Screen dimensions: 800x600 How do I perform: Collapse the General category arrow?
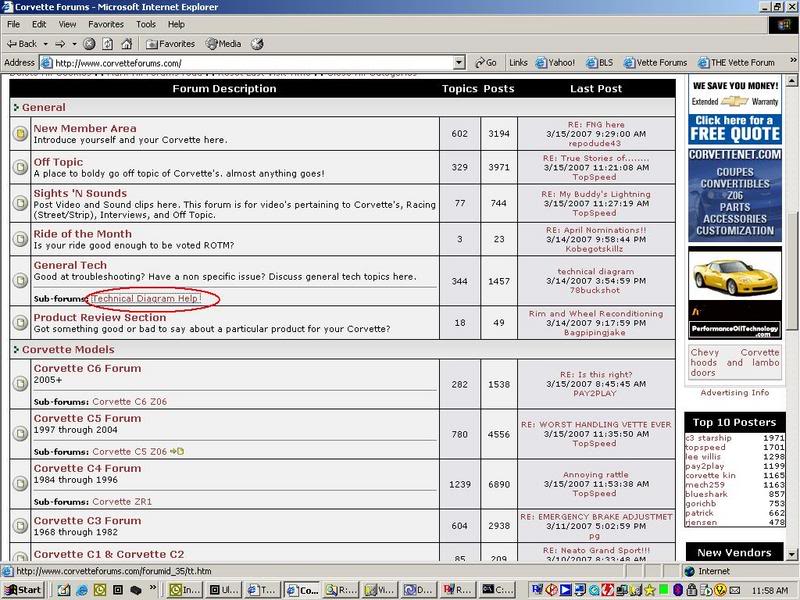pos(16,108)
